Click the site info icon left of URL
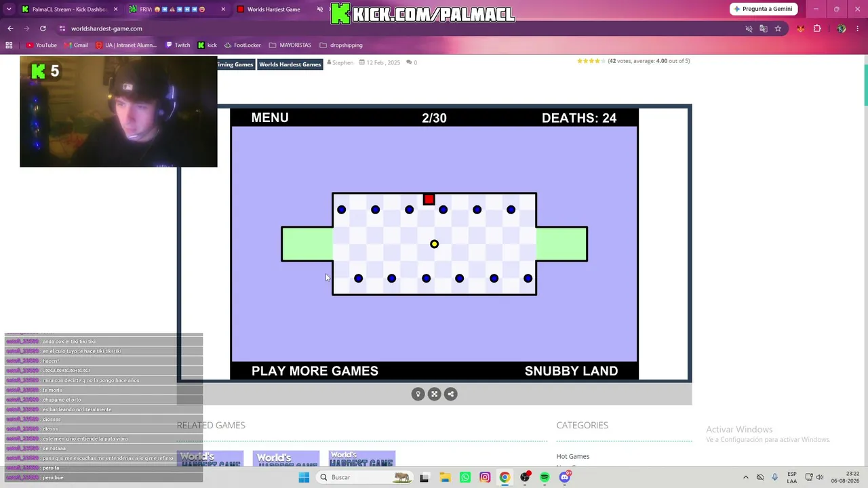Screen dimensions: 868x488 tap(62, 28)
